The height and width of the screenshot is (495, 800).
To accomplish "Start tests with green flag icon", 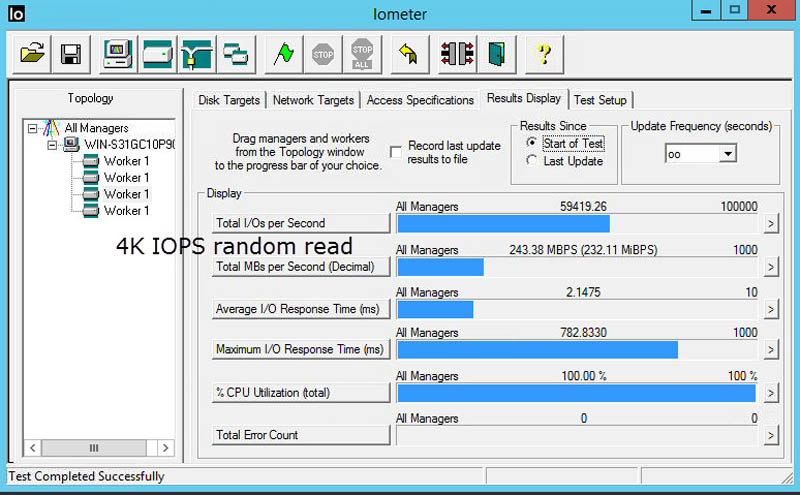I will point(284,54).
